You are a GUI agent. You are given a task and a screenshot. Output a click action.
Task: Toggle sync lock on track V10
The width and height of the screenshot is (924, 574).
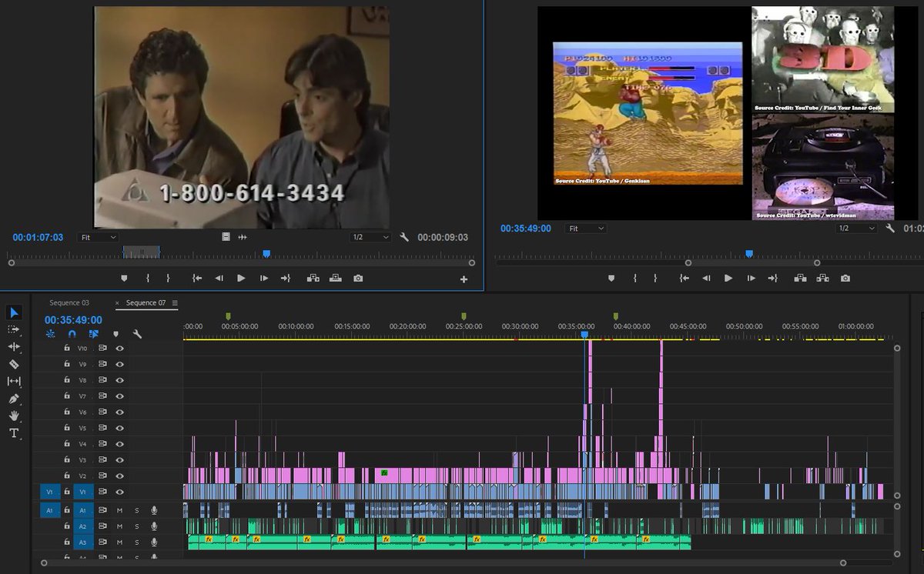point(102,348)
